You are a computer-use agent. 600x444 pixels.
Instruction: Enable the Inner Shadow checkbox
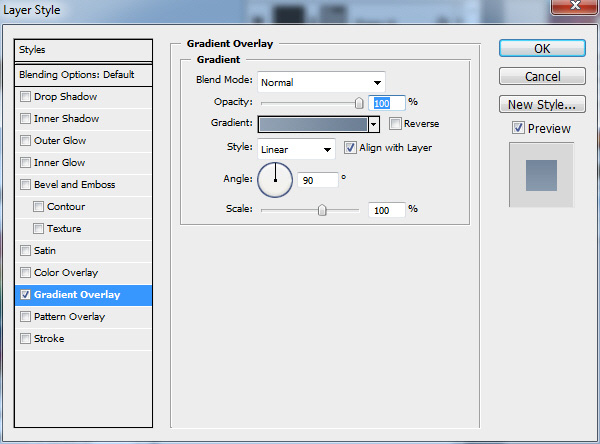click(x=25, y=118)
